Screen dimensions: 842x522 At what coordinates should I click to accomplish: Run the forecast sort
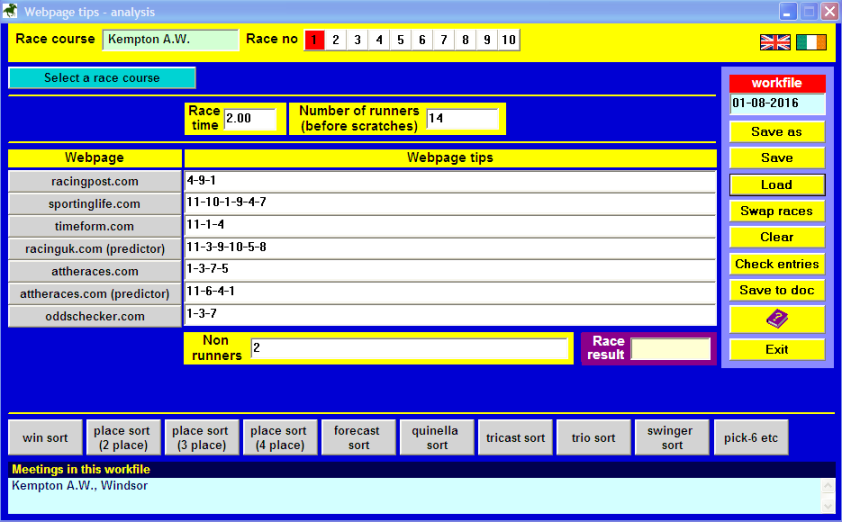click(x=359, y=438)
